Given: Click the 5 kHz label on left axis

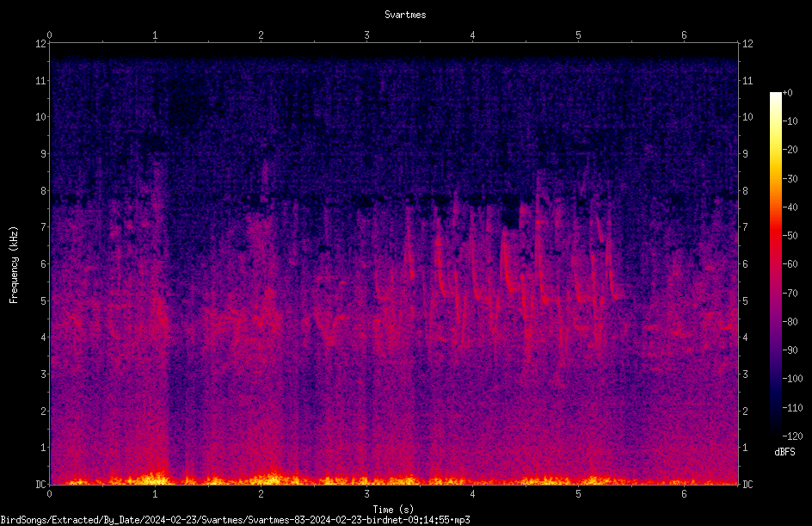Looking at the screenshot, I should tap(44, 300).
